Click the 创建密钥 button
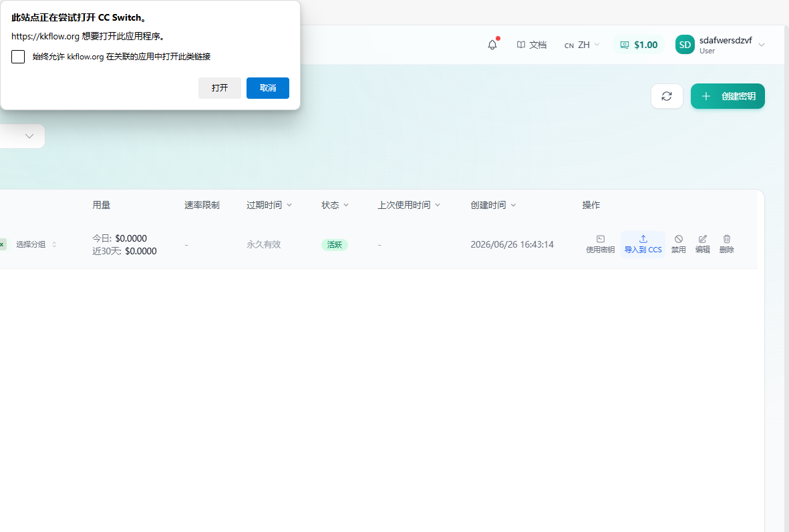The image size is (789, 532). click(x=728, y=96)
